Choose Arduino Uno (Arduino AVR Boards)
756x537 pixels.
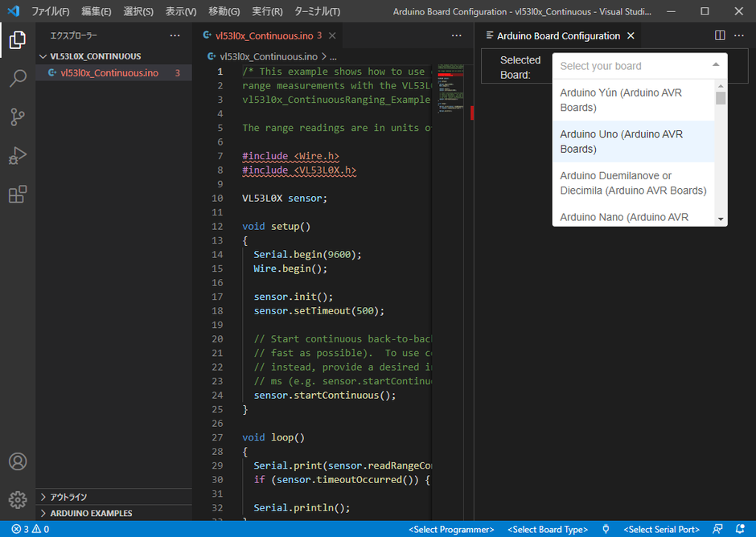(x=633, y=141)
